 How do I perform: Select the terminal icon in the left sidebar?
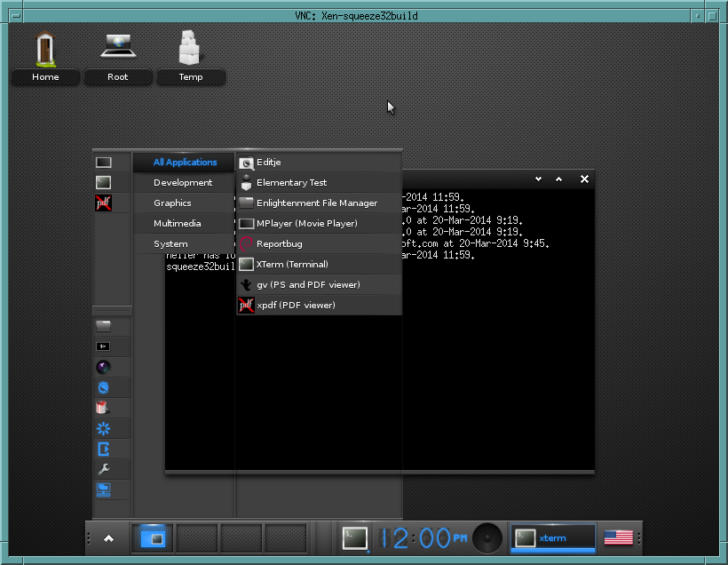[103, 346]
